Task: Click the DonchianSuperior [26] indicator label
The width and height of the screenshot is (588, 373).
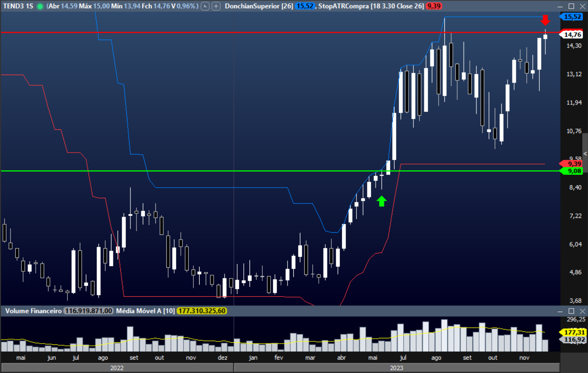Action: 259,6
